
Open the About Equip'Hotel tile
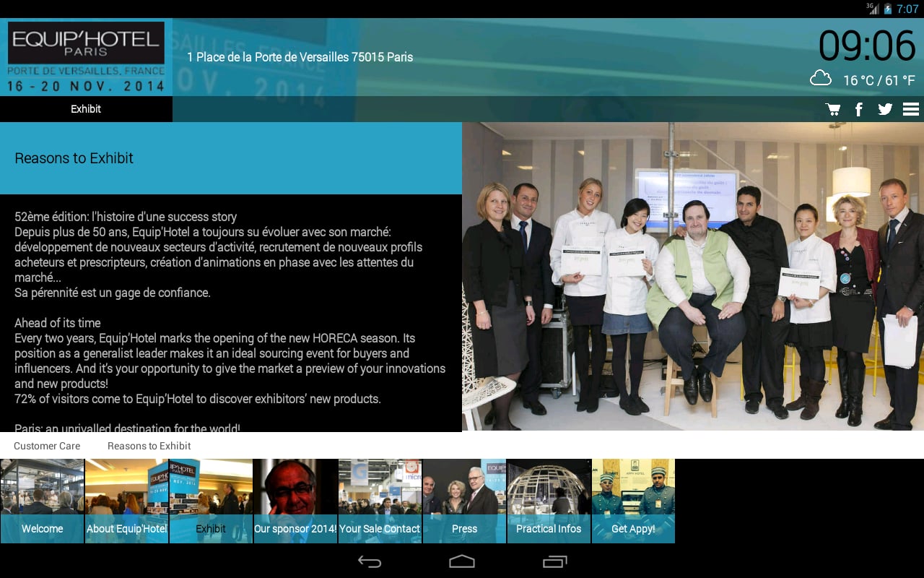[x=126, y=501]
